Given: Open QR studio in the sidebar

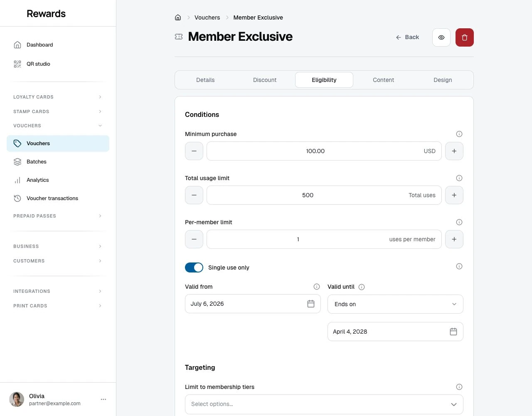Looking at the screenshot, I should click(58, 64).
